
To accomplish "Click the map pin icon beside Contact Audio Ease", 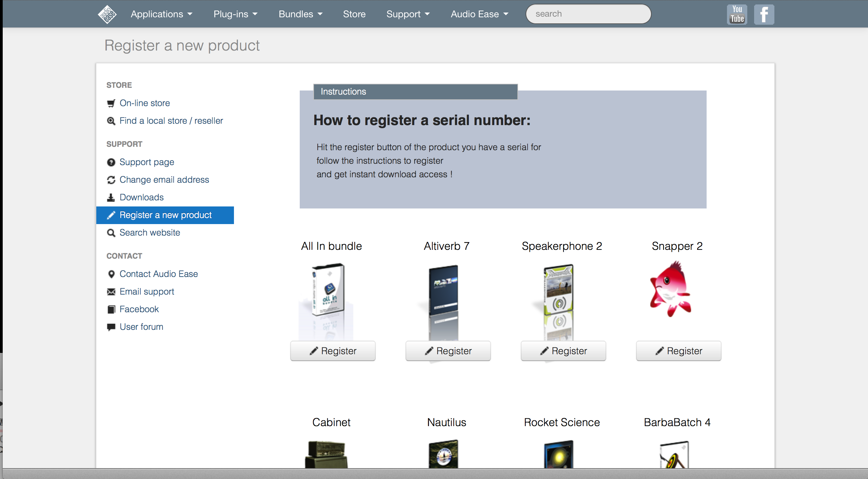I will [111, 274].
